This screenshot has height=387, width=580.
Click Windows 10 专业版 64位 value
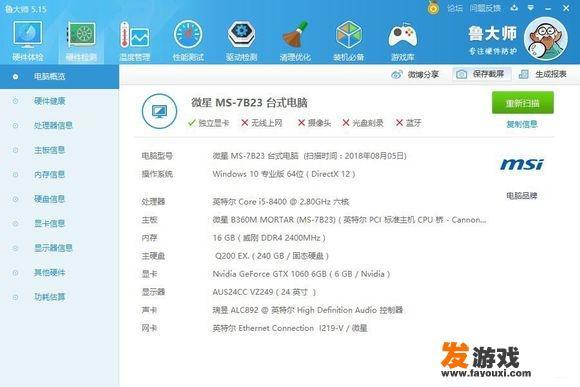(x=284, y=174)
